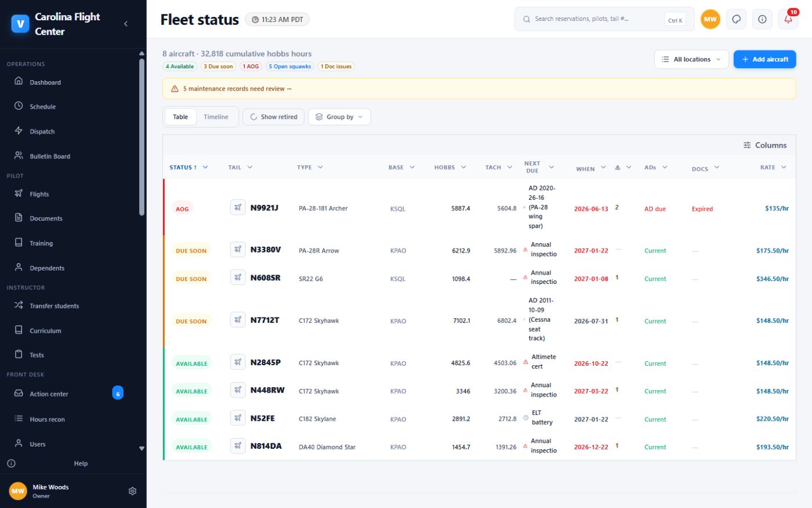Open the TAIL column header menu
812x508 pixels.
click(250, 167)
